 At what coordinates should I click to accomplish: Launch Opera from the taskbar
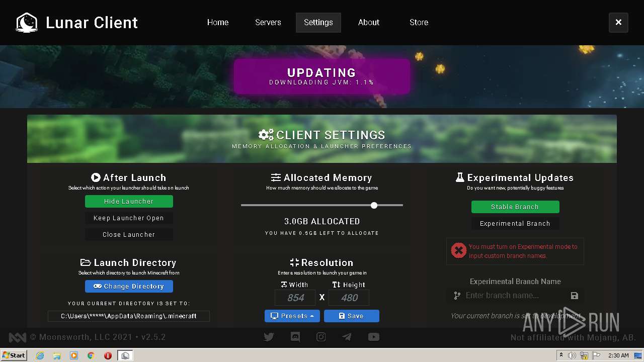(x=108, y=355)
